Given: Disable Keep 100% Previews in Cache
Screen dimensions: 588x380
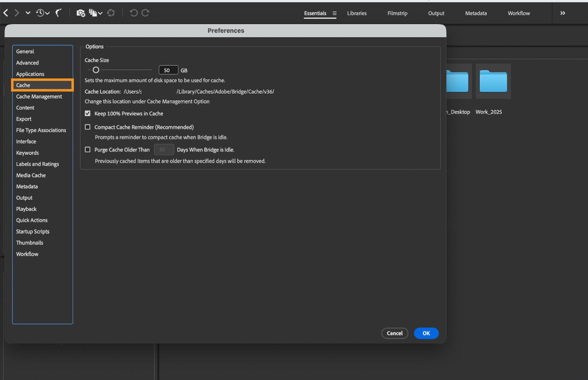Looking at the screenshot, I should pos(88,114).
